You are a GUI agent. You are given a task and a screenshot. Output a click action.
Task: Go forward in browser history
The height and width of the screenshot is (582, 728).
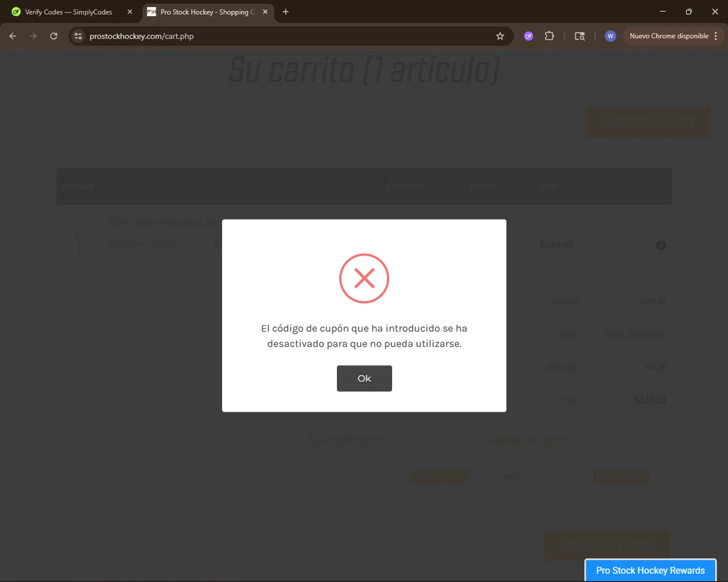coord(33,36)
